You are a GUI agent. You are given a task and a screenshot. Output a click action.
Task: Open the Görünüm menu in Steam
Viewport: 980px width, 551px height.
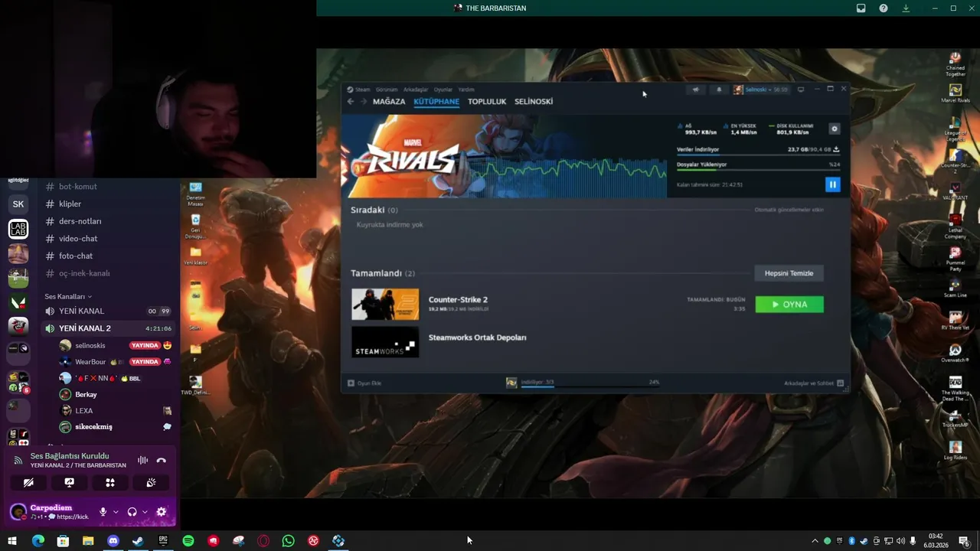pyautogui.click(x=386, y=90)
